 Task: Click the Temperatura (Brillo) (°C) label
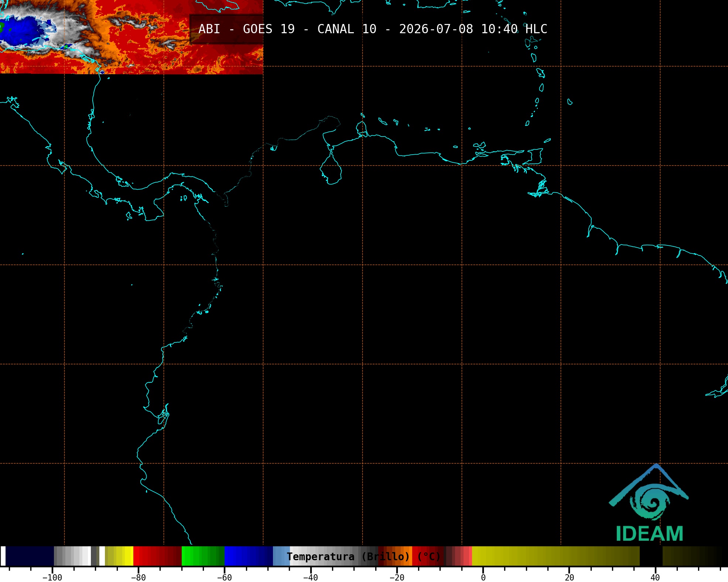[x=364, y=557]
